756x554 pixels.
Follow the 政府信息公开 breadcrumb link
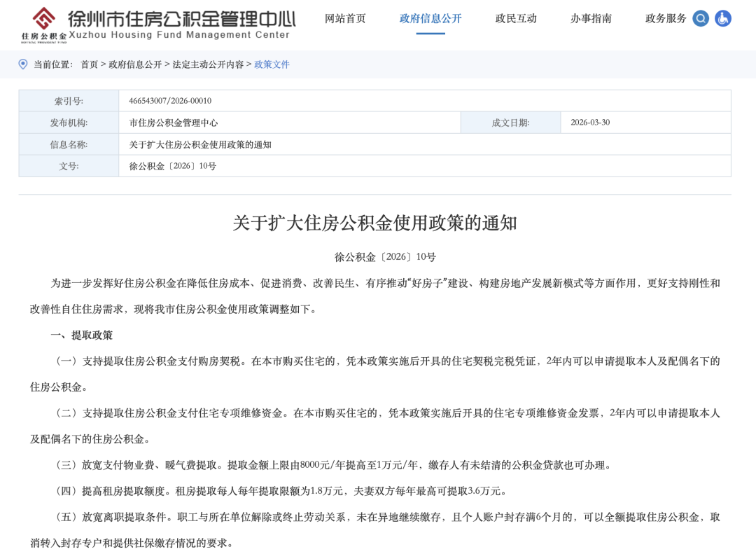click(135, 64)
